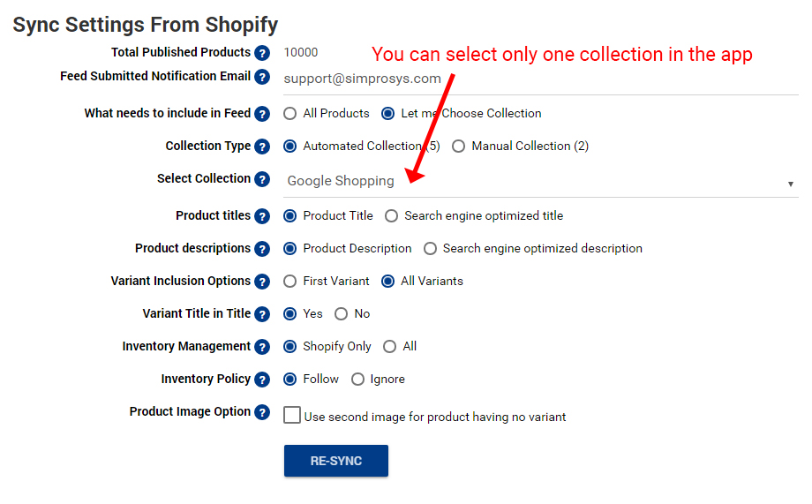Click the help icon for Product titles

pyautogui.click(x=262, y=216)
